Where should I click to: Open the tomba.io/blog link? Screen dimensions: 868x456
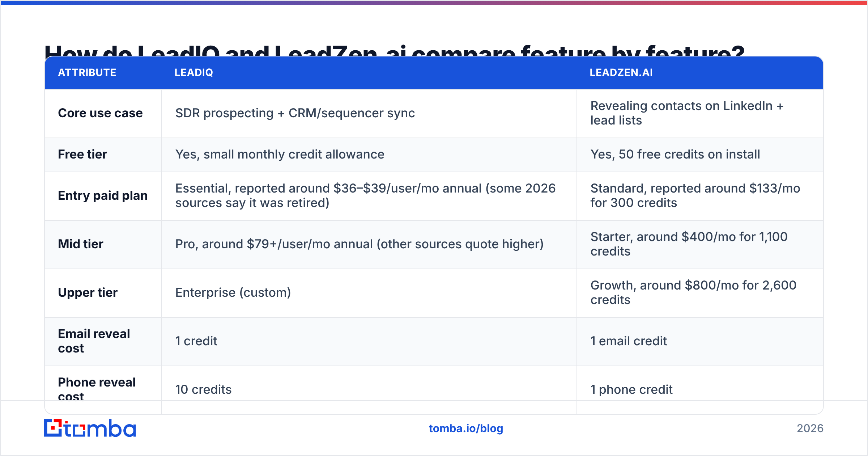466,428
